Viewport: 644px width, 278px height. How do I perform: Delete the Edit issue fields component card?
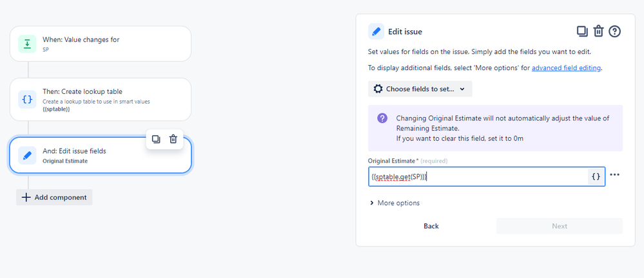click(173, 140)
